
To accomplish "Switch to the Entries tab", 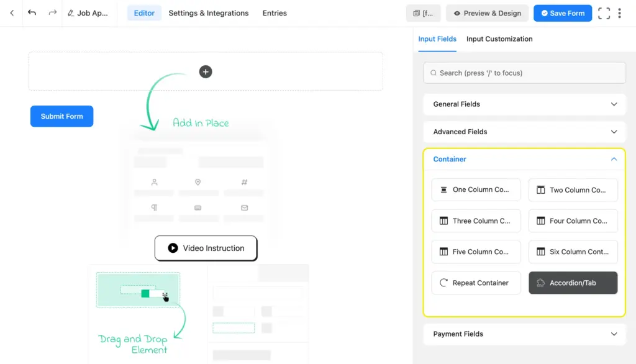I will [x=274, y=12].
